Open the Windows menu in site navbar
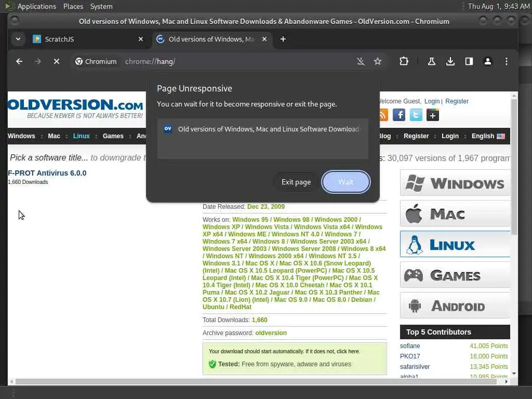Viewport: 532px width, 399px height. 21,136
